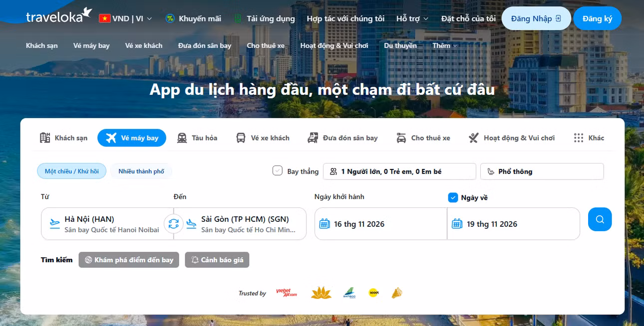The width and height of the screenshot is (644, 326).
Task: Click the Vietnam Airlines lotus logo
Action: pyautogui.click(x=321, y=293)
